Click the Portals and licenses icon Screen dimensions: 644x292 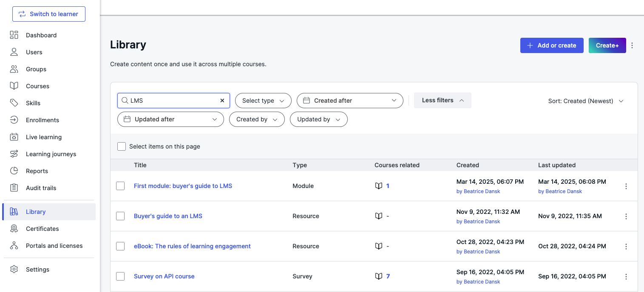pyautogui.click(x=14, y=245)
